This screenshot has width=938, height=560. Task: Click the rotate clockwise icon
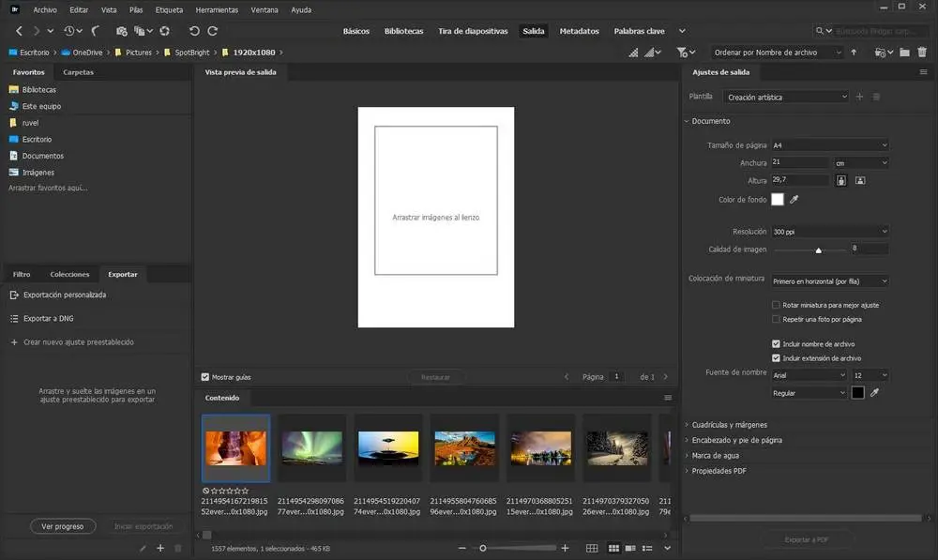tap(212, 31)
